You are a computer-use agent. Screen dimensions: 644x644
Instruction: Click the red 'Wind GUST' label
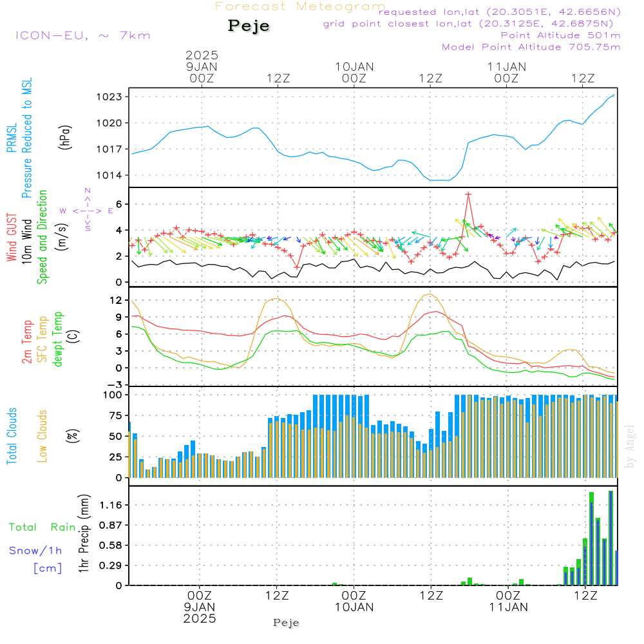click(x=12, y=238)
